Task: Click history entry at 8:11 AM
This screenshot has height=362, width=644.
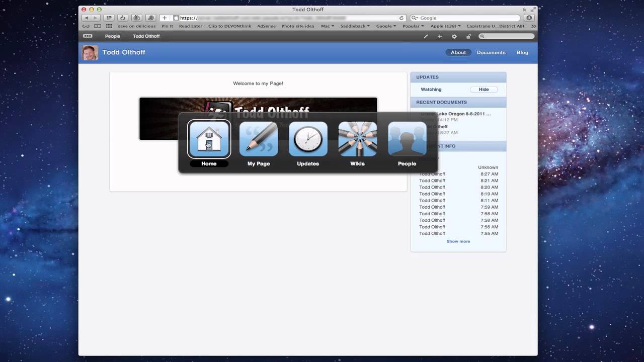Action: coord(458,200)
